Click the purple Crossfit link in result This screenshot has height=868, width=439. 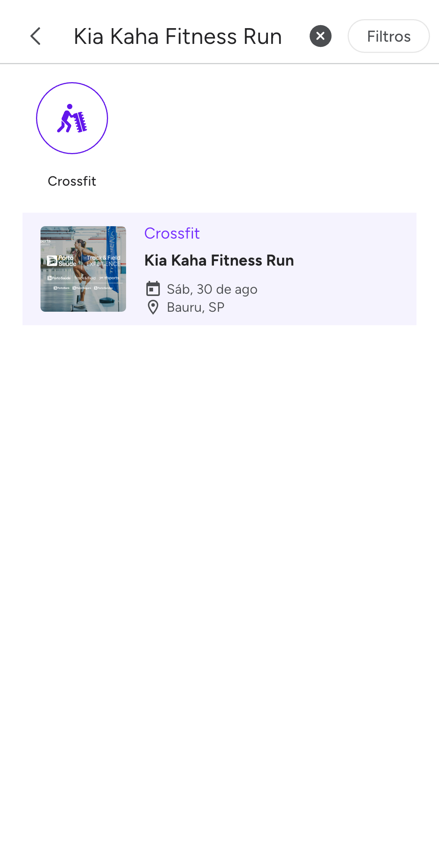pyautogui.click(x=172, y=233)
